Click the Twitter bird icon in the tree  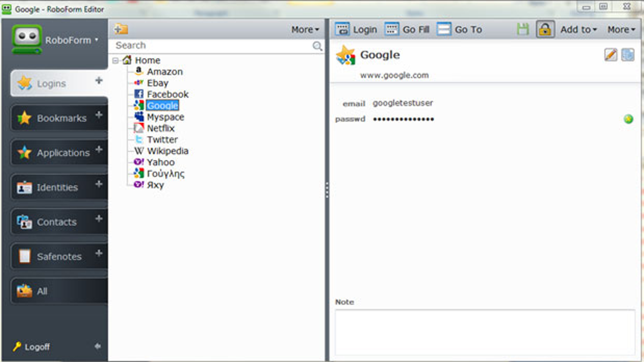[x=139, y=139]
